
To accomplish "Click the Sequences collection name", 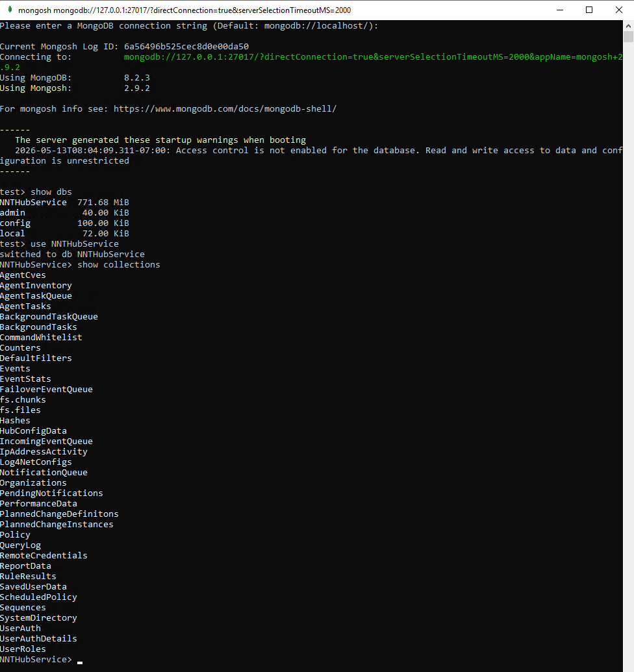I will click(x=23, y=607).
